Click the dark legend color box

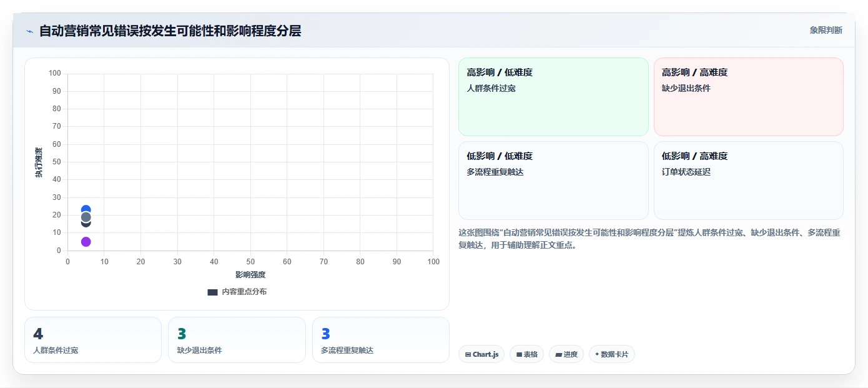pyautogui.click(x=212, y=292)
